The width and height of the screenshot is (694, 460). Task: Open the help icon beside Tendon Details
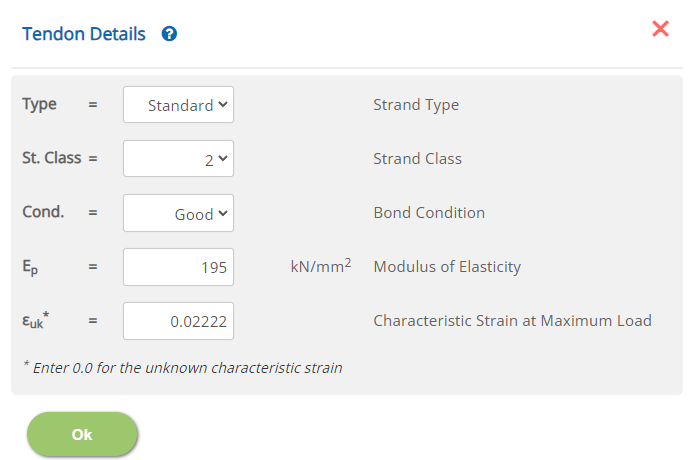pos(169,34)
